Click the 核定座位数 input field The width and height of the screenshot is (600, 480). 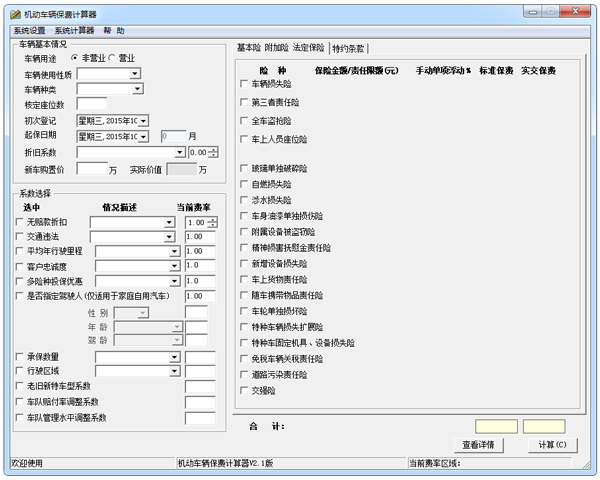[92, 104]
